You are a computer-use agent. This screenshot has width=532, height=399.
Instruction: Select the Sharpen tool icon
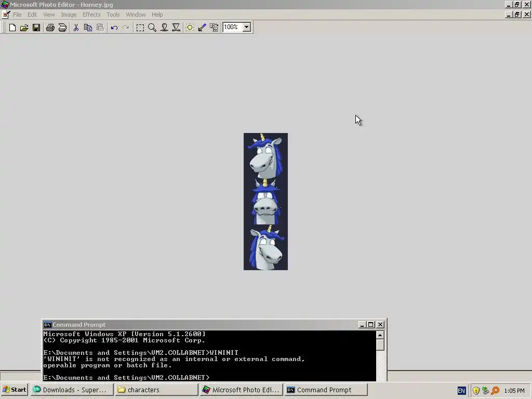coord(176,28)
